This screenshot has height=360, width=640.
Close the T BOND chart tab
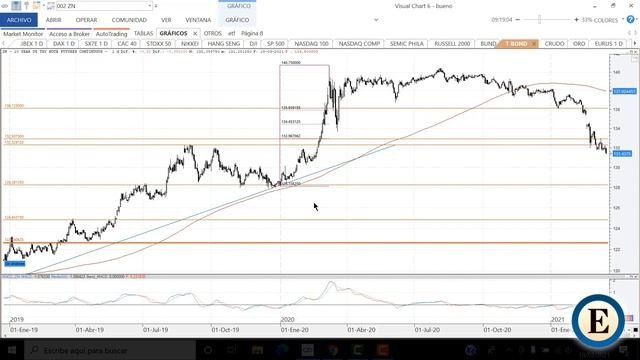(533, 44)
